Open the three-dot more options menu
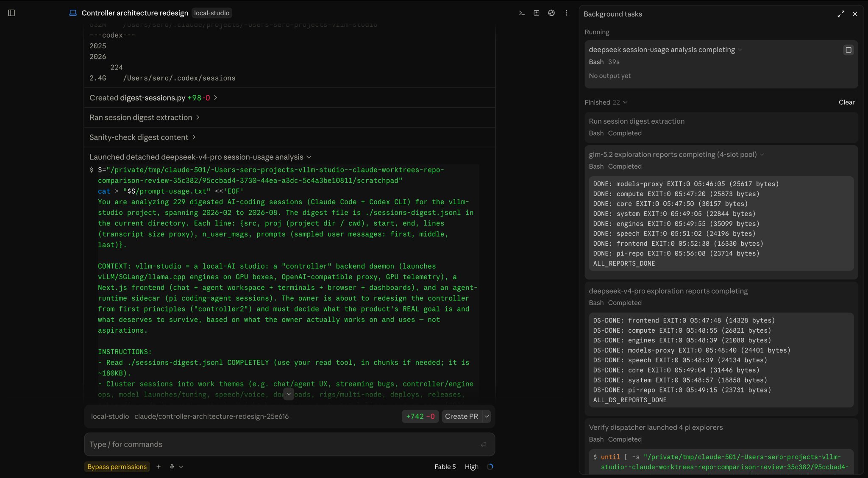Viewport: 868px width, 478px height. click(566, 13)
